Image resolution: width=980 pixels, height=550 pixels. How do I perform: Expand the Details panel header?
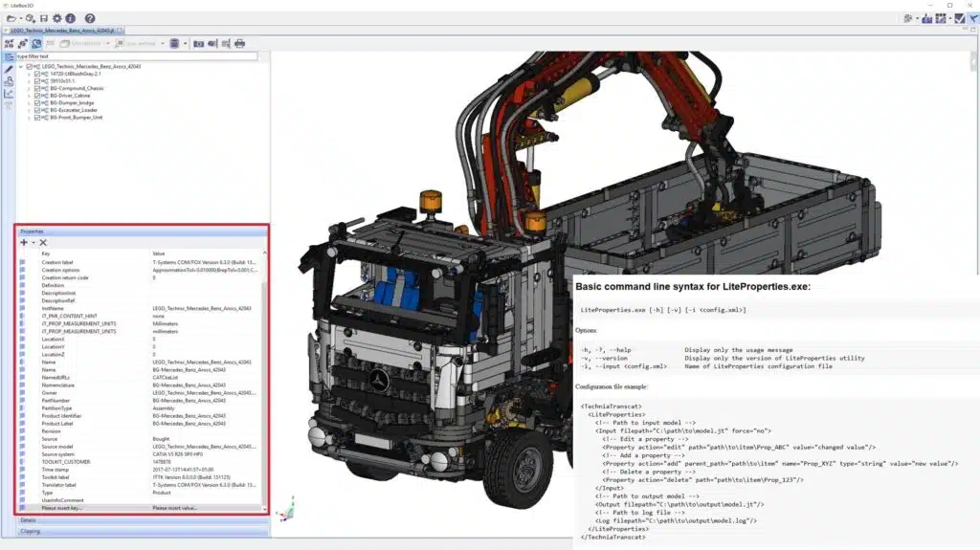point(142,520)
